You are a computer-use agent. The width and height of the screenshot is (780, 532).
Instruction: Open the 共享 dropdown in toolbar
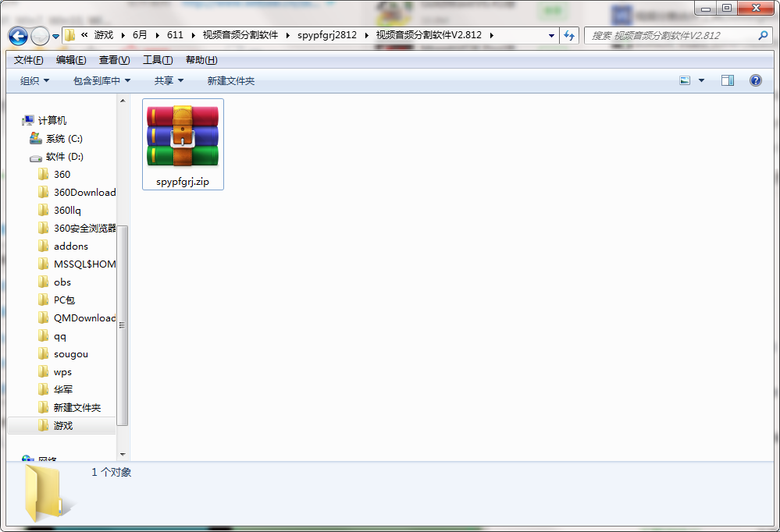point(169,80)
